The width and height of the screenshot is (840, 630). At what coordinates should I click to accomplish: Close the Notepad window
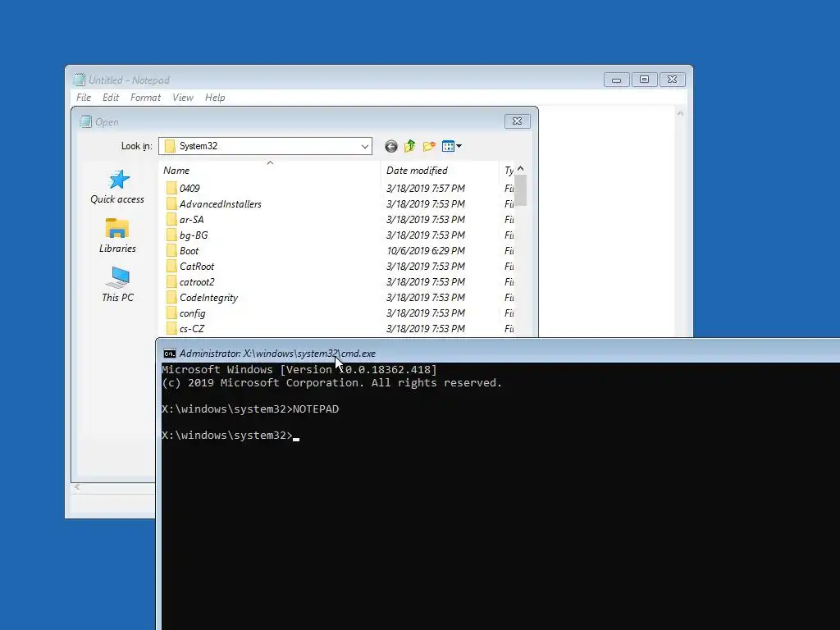pyautogui.click(x=673, y=80)
